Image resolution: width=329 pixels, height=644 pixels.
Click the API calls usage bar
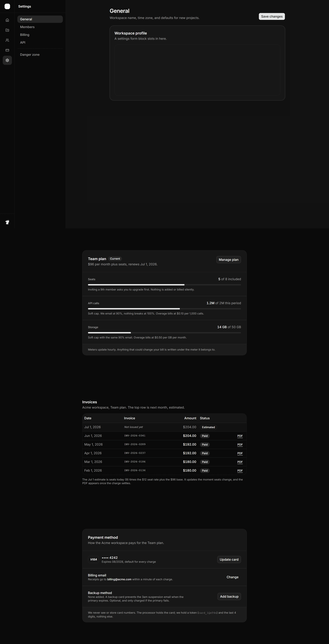pyautogui.click(x=164, y=309)
